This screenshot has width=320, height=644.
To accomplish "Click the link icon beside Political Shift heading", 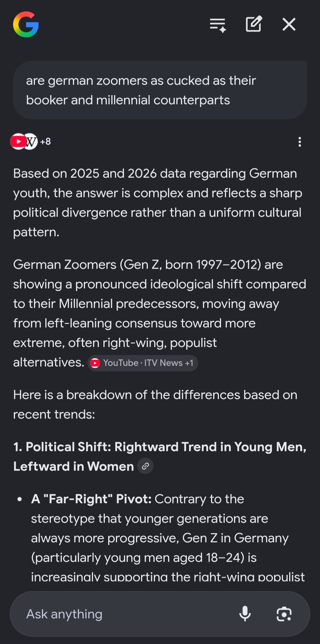I will (x=145, y=466).
